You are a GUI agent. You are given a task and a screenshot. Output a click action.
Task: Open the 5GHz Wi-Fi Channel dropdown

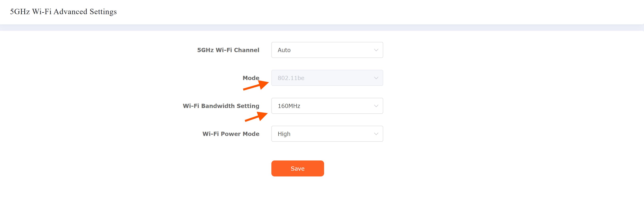coord(327,50)
